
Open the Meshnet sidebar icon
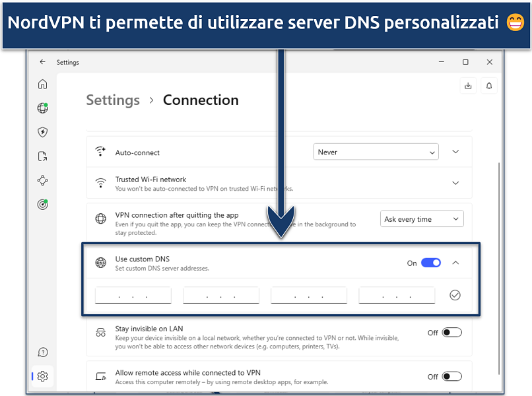tap(43, 180)
